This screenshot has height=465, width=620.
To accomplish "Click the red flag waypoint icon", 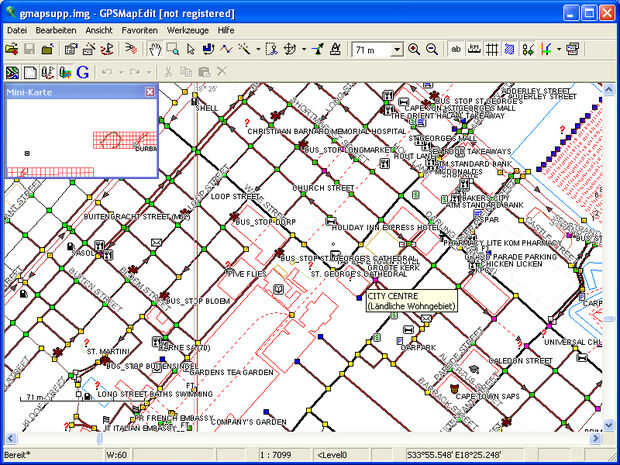I will tap(107, 49).
